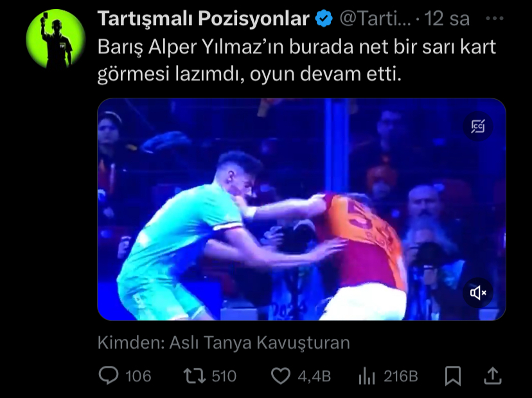Click the 106 replies count
The width and height of the screenshot is (532, 398).
138,376
